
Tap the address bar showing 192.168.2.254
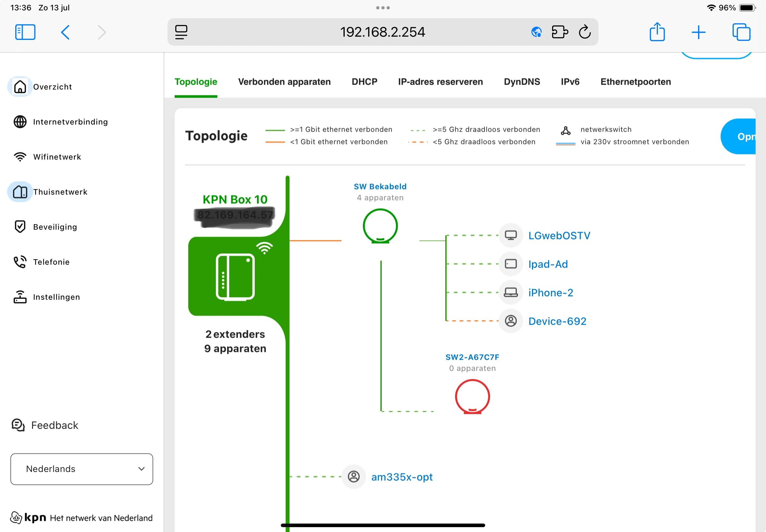[x=382, y=32]
